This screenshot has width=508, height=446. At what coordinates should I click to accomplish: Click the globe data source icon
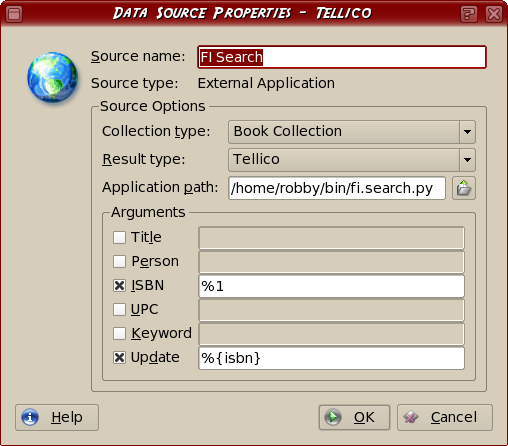[x=52, y=77]
